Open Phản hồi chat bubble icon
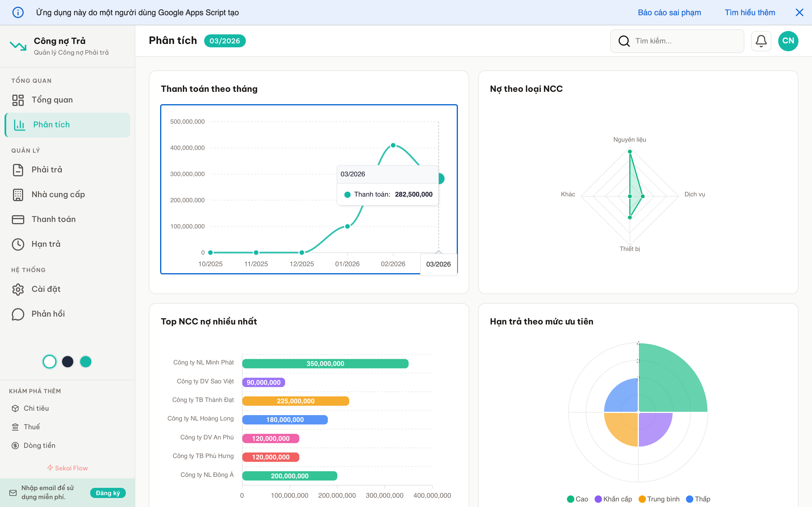This screenshot has height=507, width=812. coord(18,314)
